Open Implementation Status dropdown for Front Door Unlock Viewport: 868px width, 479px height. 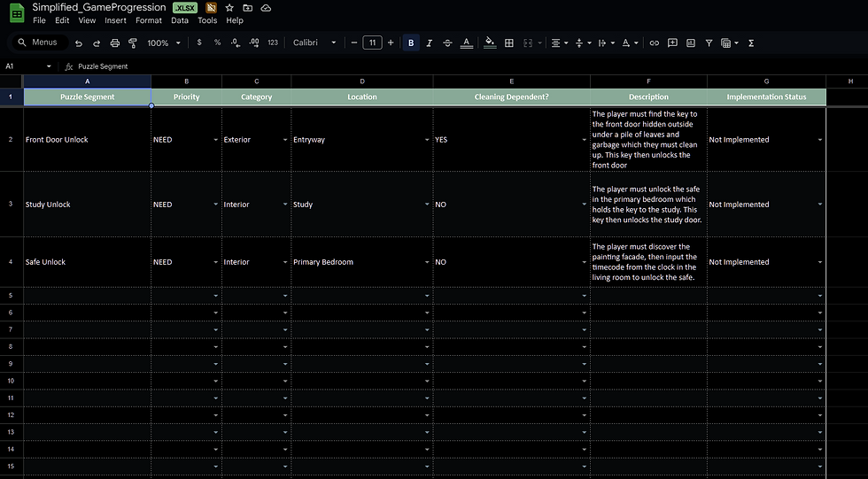(x=820, y=140)
